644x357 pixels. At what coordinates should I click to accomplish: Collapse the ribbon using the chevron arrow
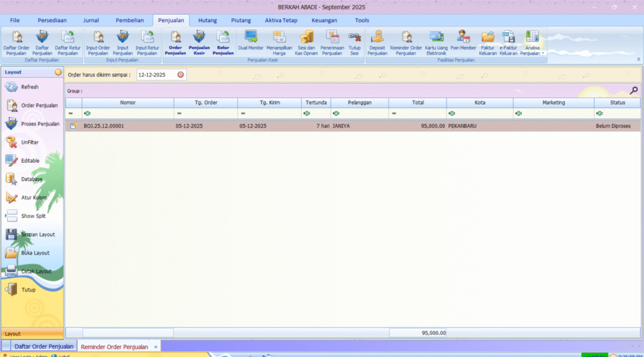[x=639, y=60]
